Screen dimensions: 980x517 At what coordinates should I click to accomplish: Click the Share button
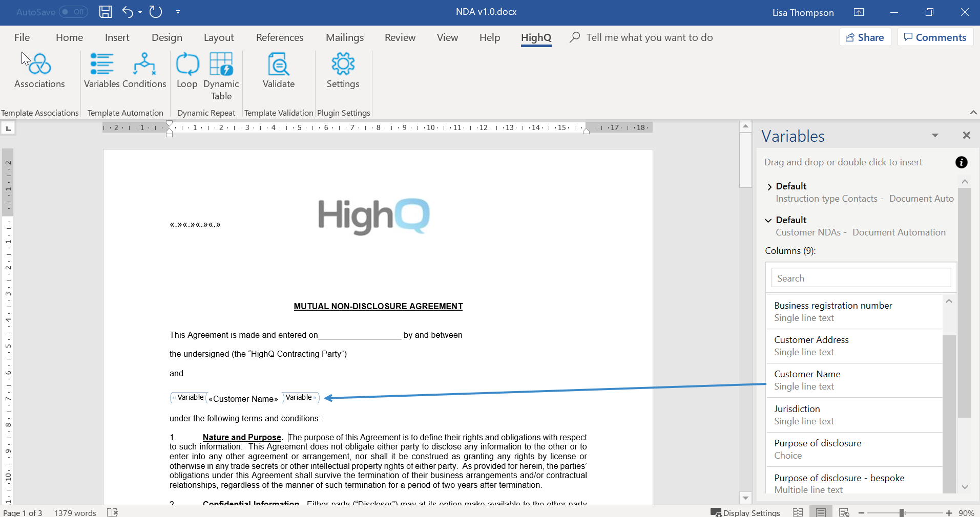(865, 37)
